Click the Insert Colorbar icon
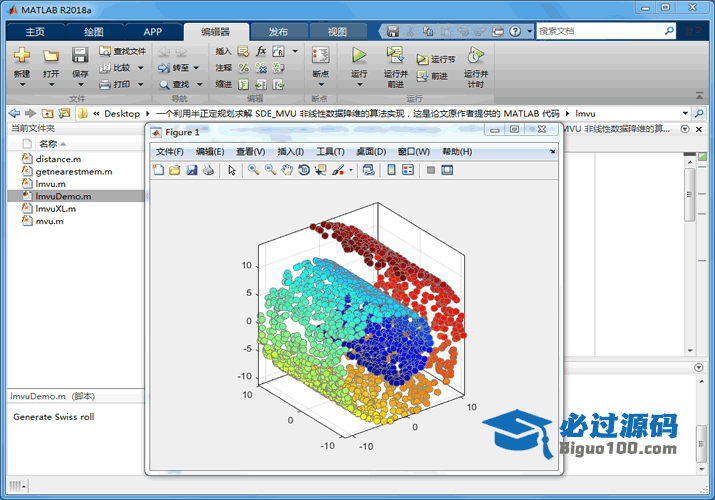This screenshot has width=715, height=500. click(391, 170)
